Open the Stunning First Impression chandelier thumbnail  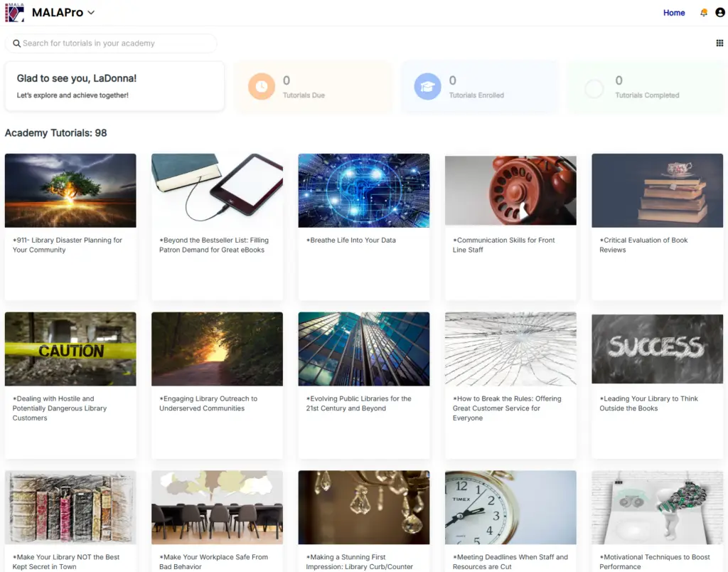(364, 507)
